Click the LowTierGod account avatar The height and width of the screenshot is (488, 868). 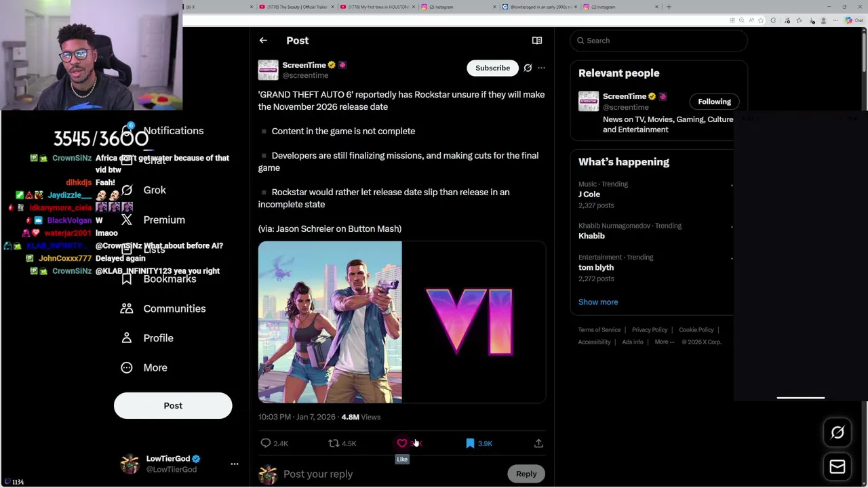[130, 464]
